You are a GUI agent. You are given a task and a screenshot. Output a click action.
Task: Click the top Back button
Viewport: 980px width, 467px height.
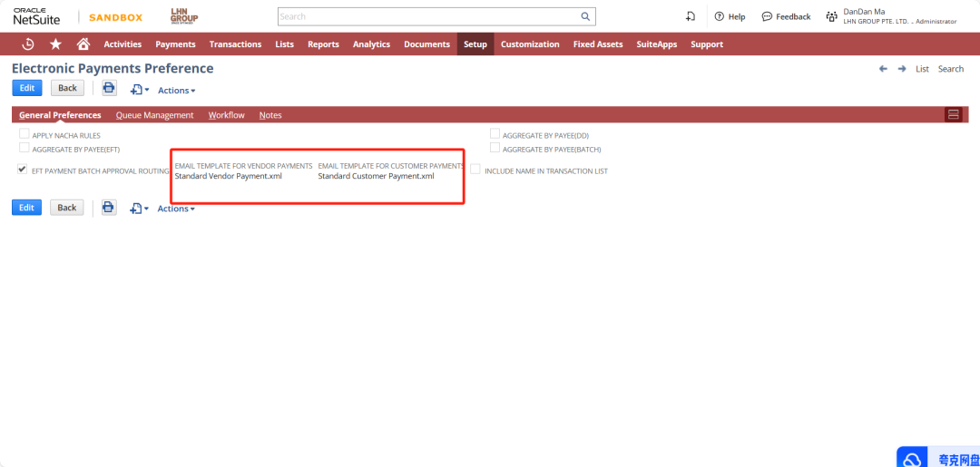(x=67, y=88)
